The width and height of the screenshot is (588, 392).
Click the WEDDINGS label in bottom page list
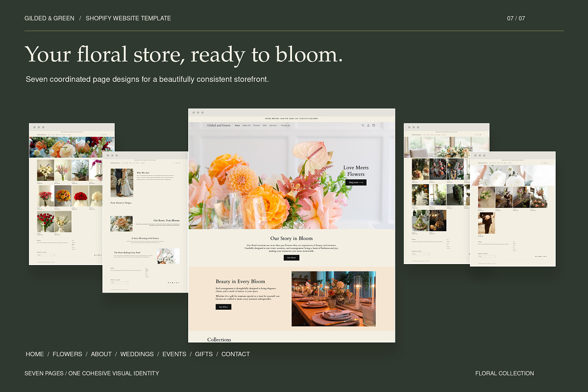pyautogui.click(x=137, y=354)
